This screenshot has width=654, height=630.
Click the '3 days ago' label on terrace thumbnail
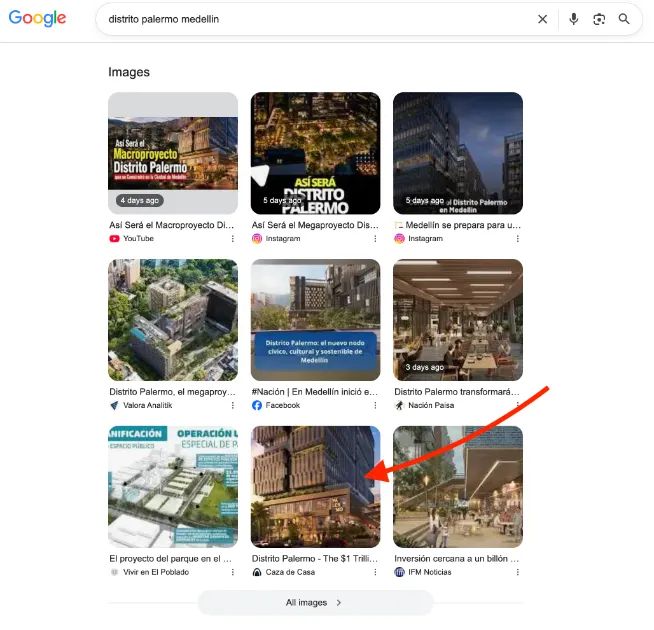pos(425,367)
